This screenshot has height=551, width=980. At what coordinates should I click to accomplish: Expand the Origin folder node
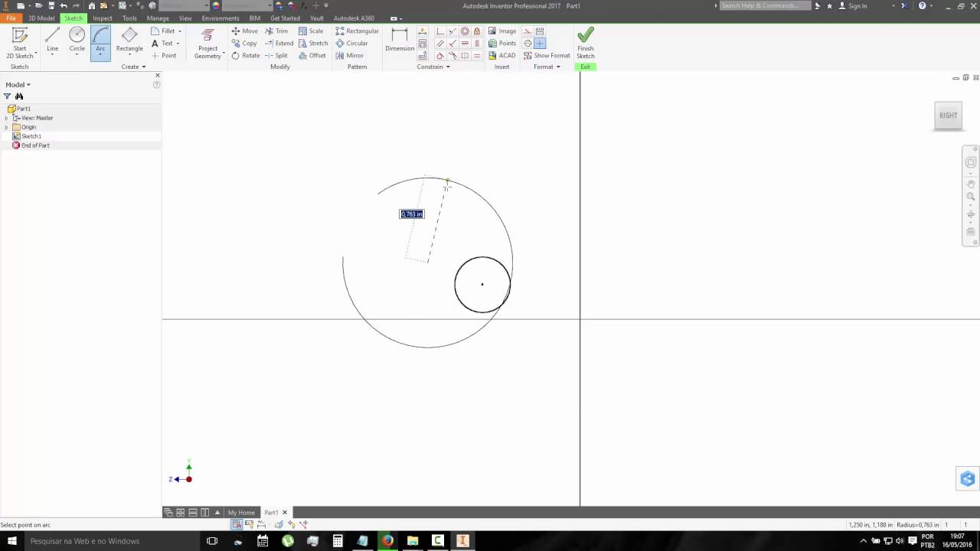coord(7,127)
